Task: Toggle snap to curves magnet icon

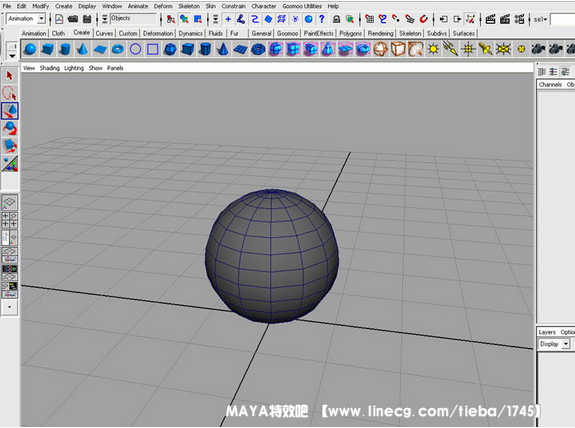Action: coord(383,19)
